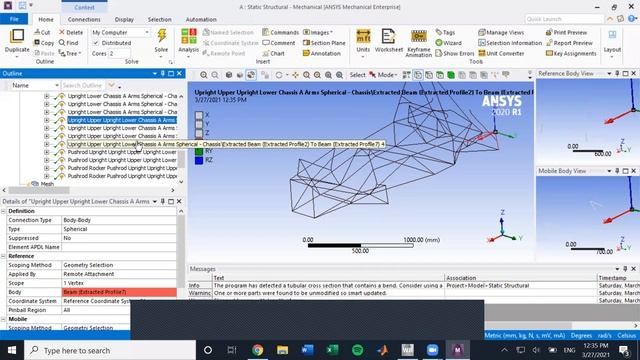Image resolution: width=640 pixels, height=360 pixels.
Task: Click the Rotate tool in graphics toolbar
Action: (x=279, y=75)
